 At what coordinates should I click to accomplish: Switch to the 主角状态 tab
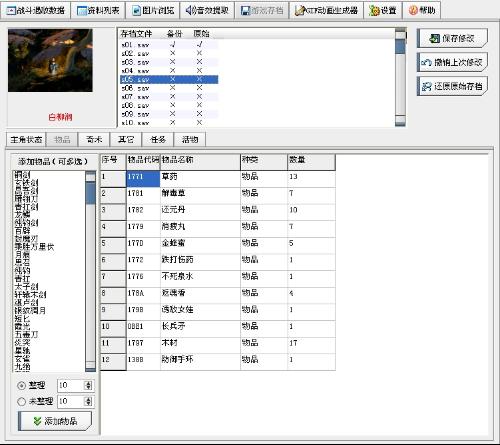pyautogui.click(x=26, y=139)
